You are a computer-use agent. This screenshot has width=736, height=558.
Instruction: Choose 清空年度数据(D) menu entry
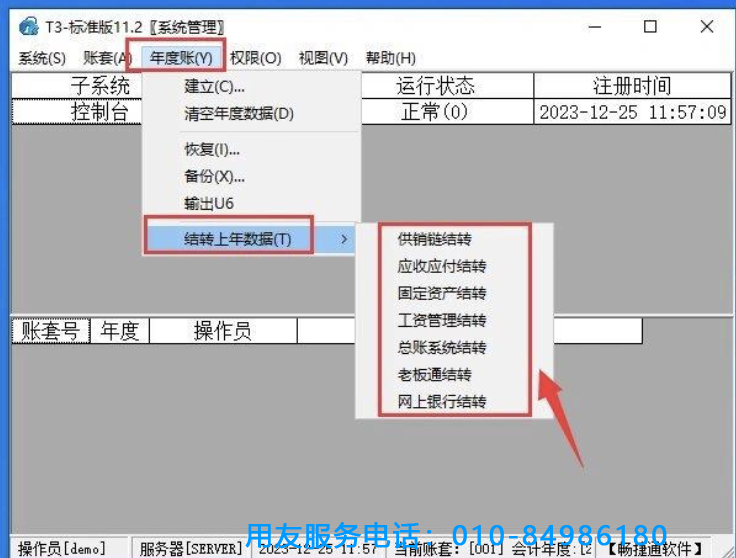(x=239, y=114)
